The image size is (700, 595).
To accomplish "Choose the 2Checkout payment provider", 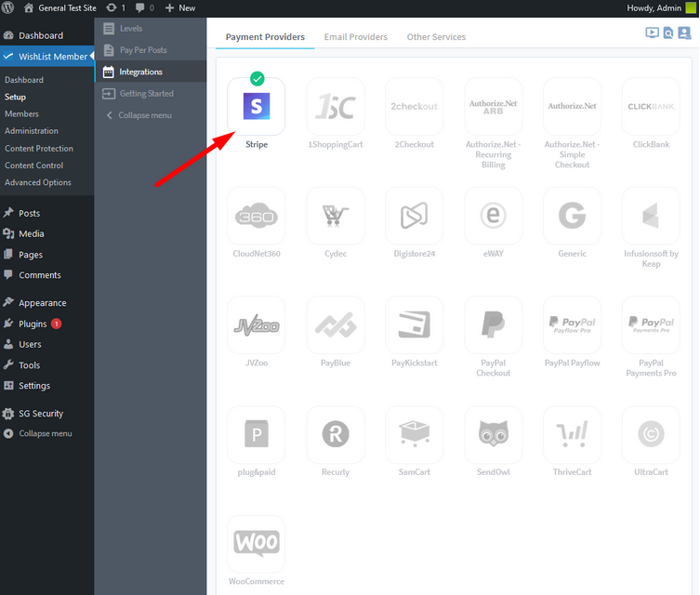I will (x=415, y=107).
